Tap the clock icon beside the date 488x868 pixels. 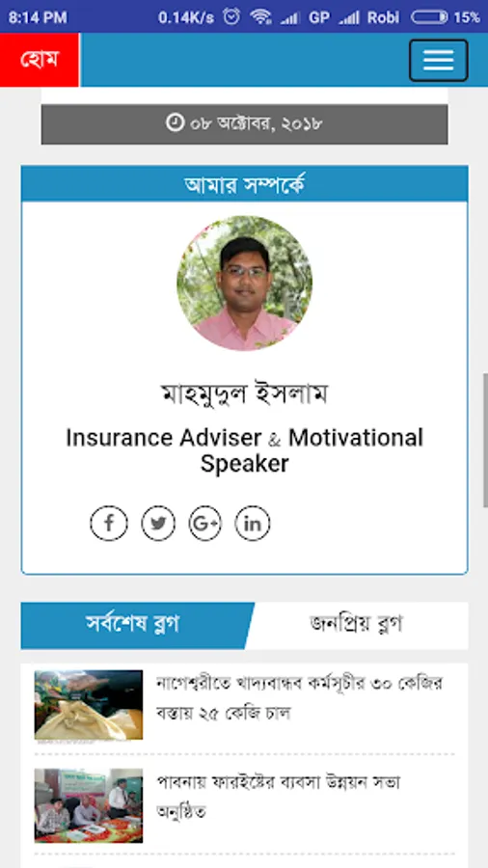coord(175,122)
